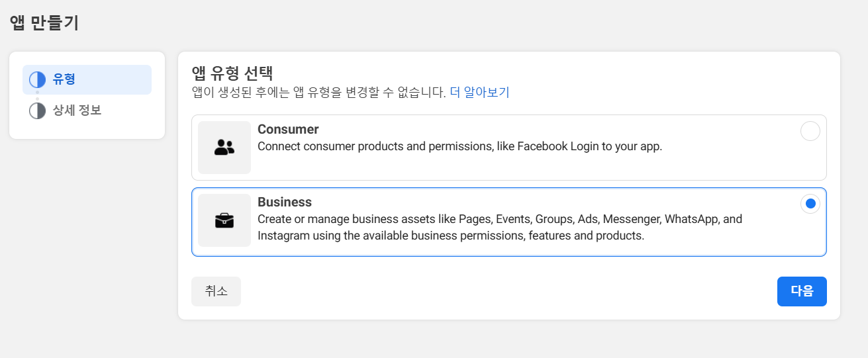868x358 pixels.
Task: Click the 앱 만들기 page title
Action: [x=44, y=22]
